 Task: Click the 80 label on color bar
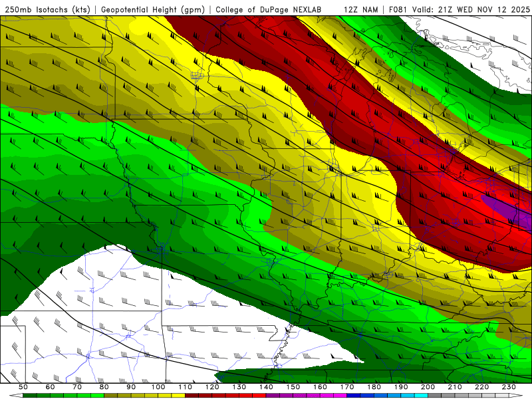pos(104,387)
